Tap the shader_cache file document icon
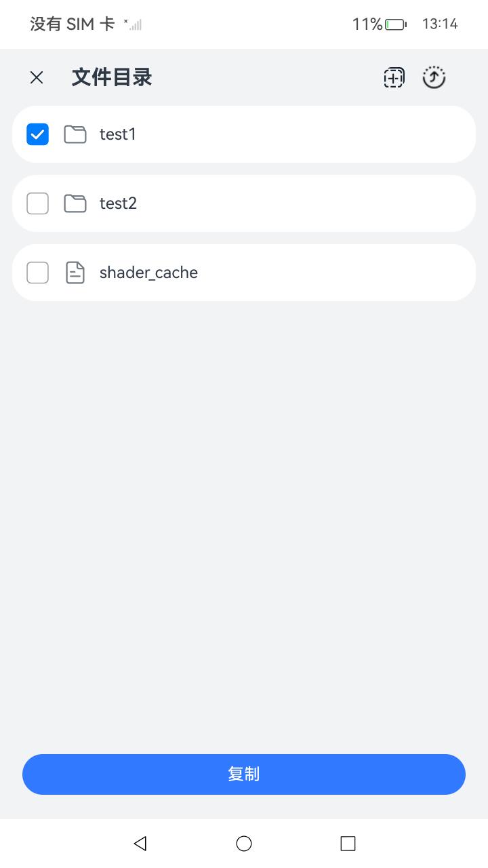488x868 pixels. click(75, 273)
